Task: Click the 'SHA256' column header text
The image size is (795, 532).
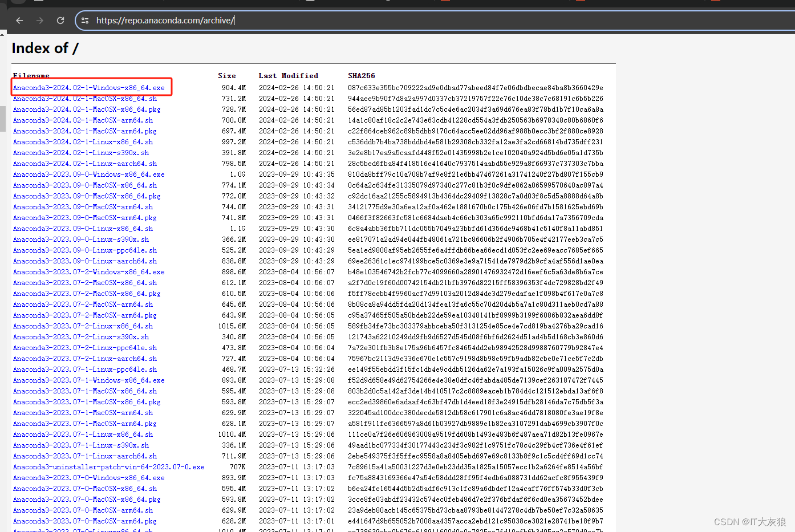Action: [362, 76]
